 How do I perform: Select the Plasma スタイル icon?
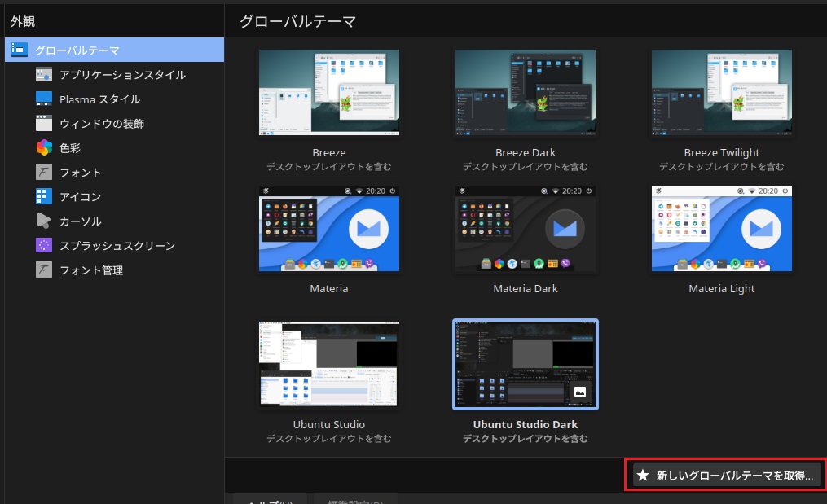[44, 99]
